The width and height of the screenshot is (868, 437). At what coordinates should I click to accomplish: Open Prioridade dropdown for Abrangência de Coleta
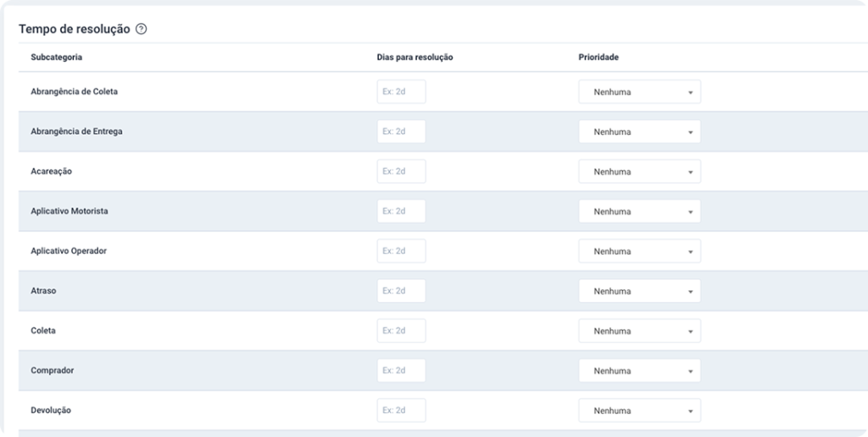(x=639, y=92)
